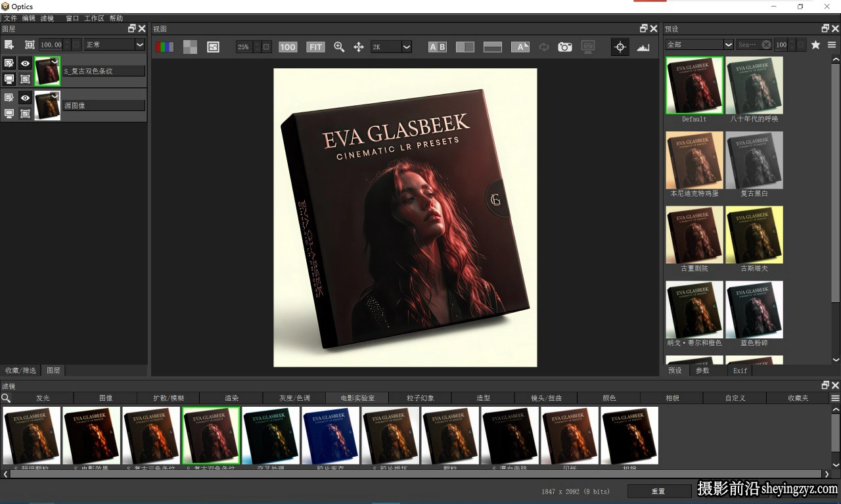This screenshot has width=841, height=504.
Task: Click the favorites star in the presets panel
Action: 815,45
